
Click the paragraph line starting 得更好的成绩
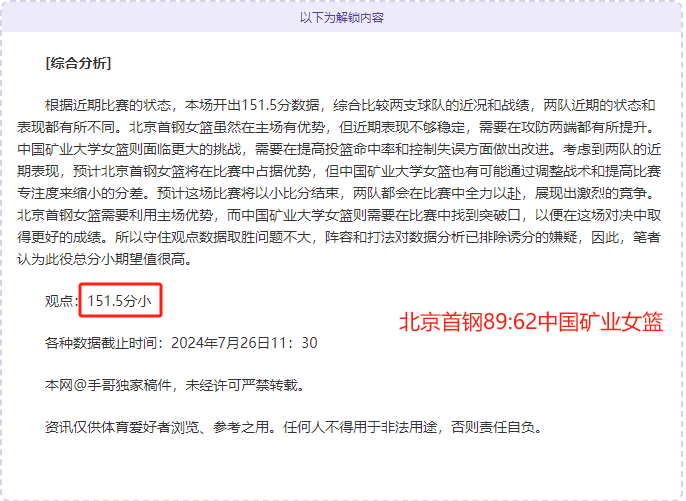(339, 237)
